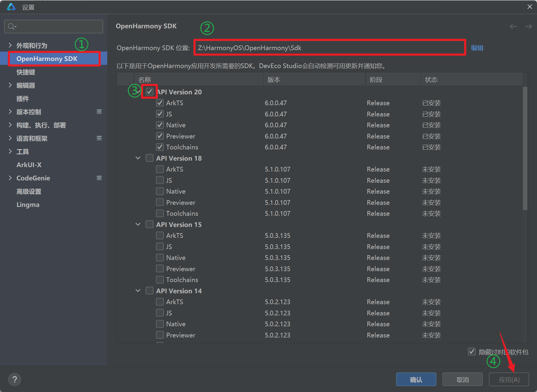Click the project-level icon next to 语言和框架
The height and width of the screenshot is (392, 537).
pos(99,138)
